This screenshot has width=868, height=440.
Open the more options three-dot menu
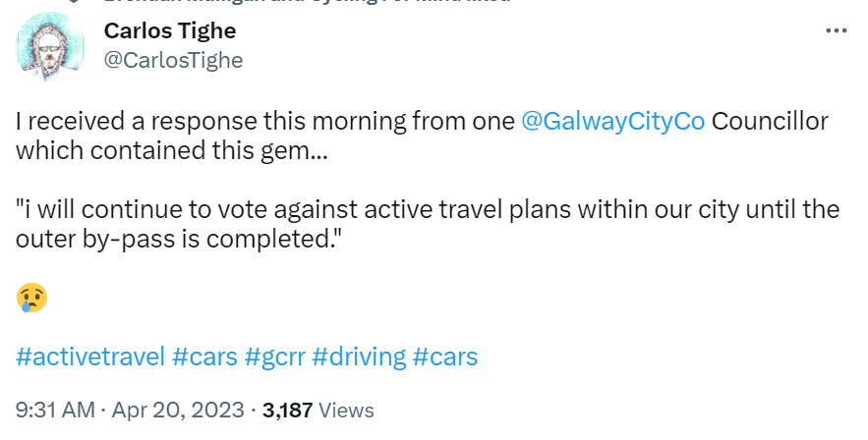click(x=836, y=31)
